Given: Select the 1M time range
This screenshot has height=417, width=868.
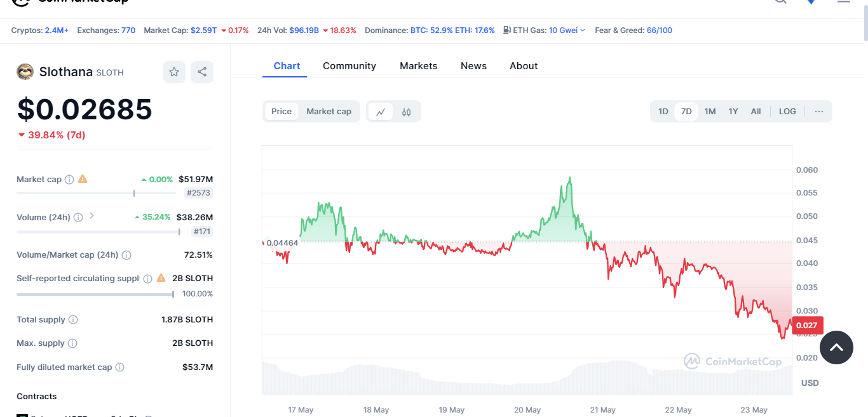Looking at the screenshot, I should pos(710,111).
